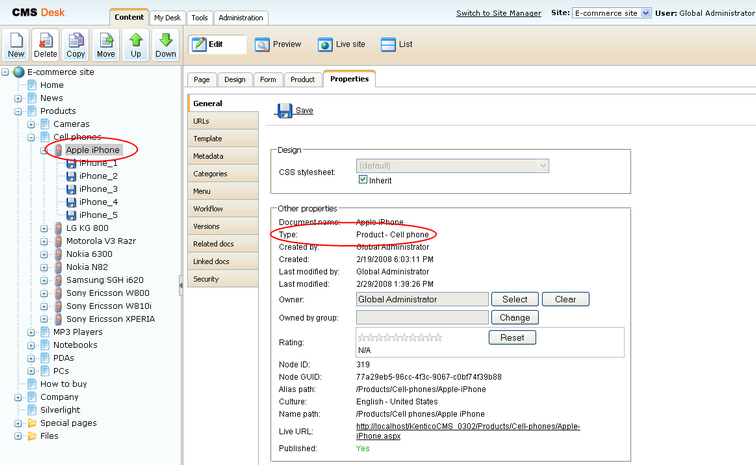Expand the Motorola V3 Razr node
The image size is (756, 465).
coord(44,241)
